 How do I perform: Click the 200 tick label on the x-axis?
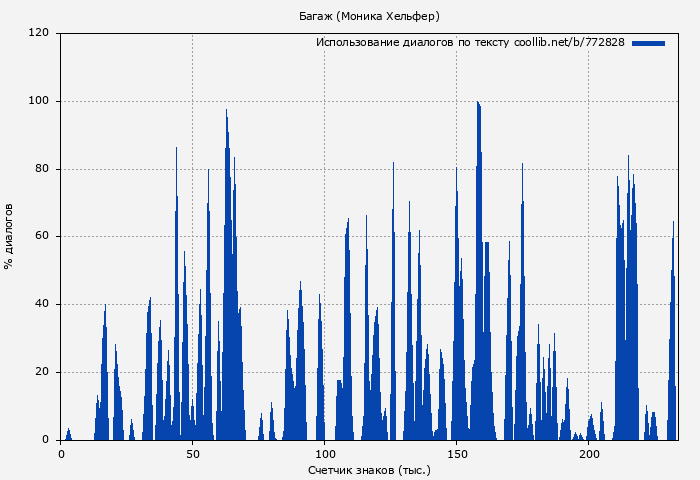tap(589, 454)
